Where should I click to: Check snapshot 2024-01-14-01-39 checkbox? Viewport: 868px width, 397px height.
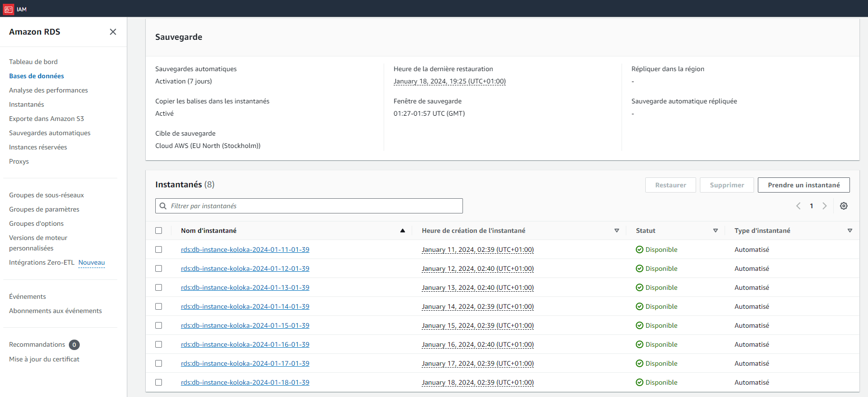(159, 306)
